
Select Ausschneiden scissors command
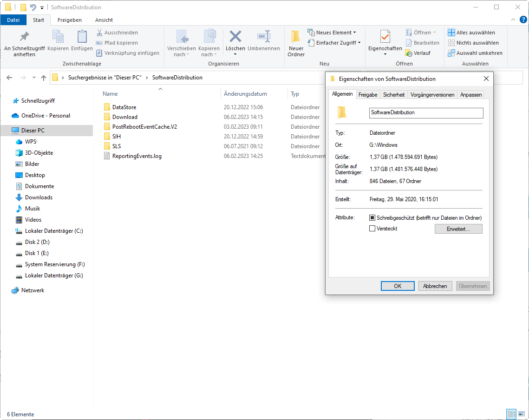point(117,33)
